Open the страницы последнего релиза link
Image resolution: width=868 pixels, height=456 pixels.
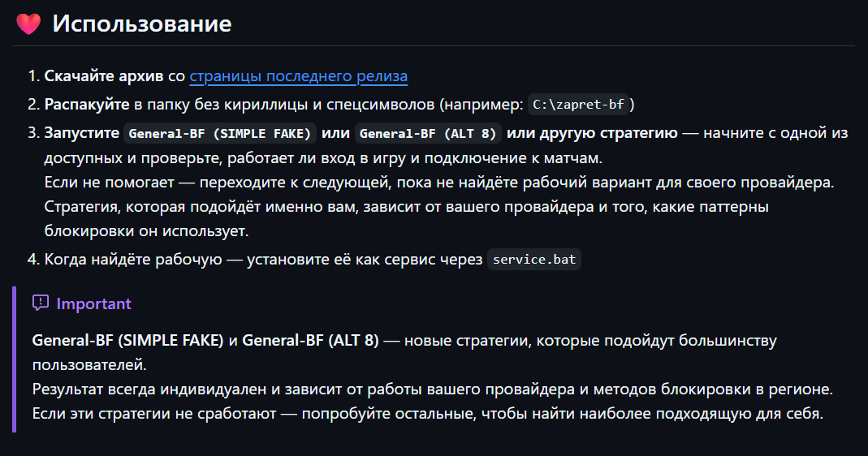pyautogui.click(x=298, y=75)
